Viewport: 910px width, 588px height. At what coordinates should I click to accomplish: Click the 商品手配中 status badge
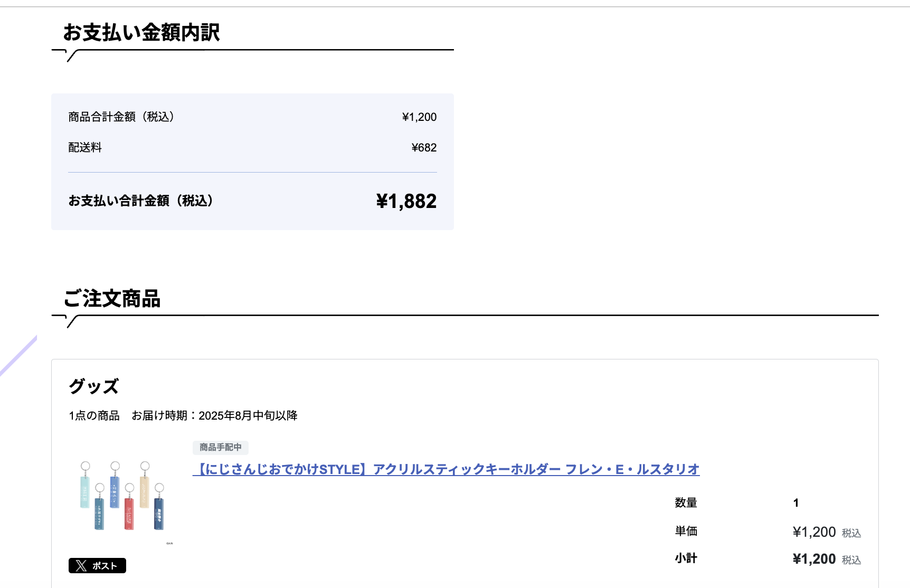pyautogui.click(x=220, y=448)
